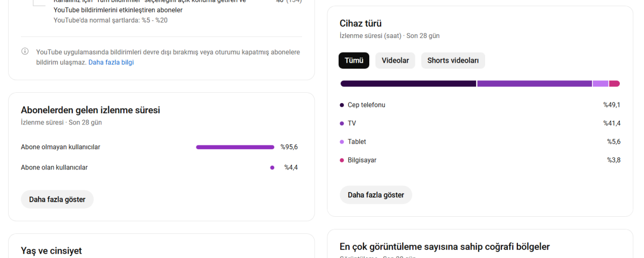Click 'En çok görüntüleme sayısına sahip coğrafi bölgeler' heading

(x=445, y=247)
